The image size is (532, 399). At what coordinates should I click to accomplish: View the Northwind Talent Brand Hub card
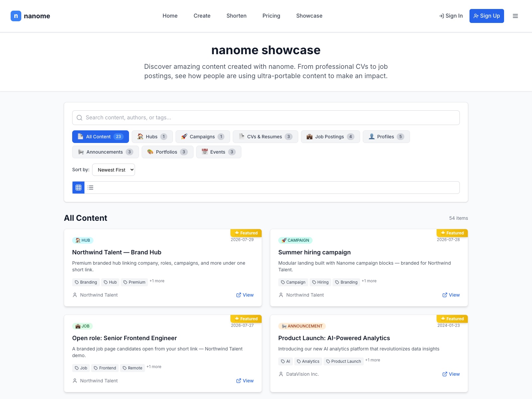245,295
